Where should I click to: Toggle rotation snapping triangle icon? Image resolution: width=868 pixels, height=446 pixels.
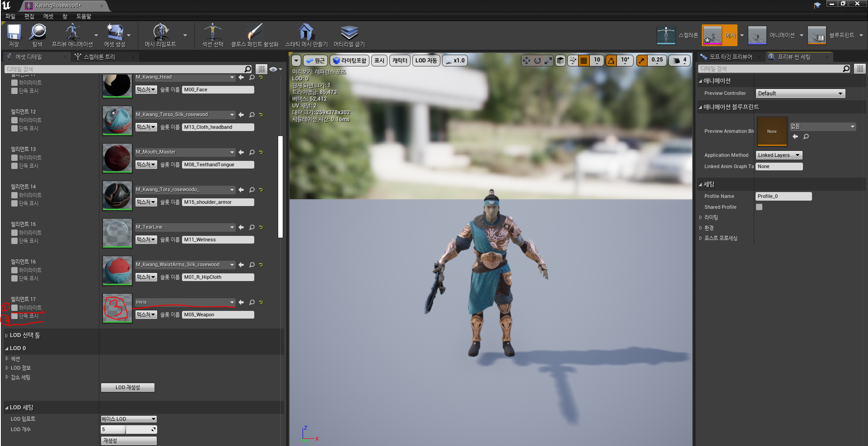click(x=611, y=61)
